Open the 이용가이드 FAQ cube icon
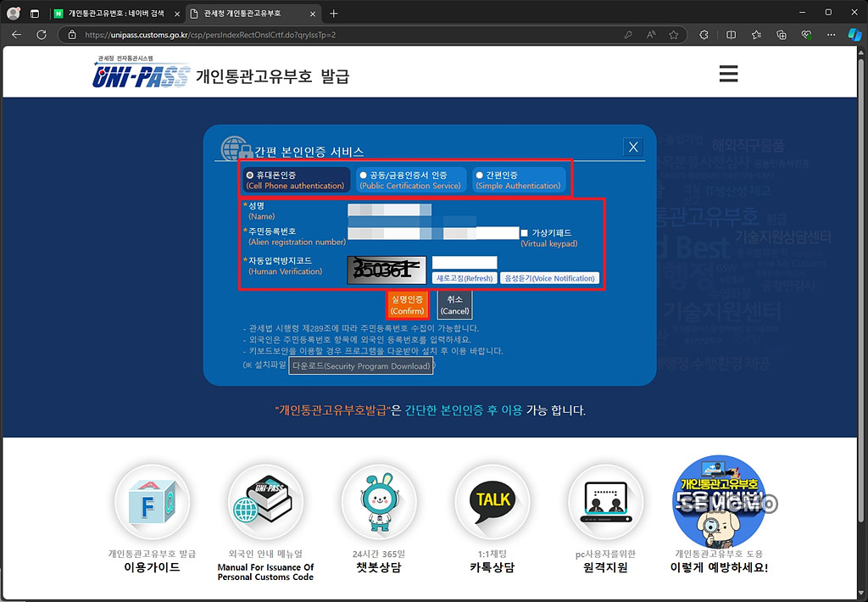The height and width of the screenshot is (602, 868). click(153, 502)
